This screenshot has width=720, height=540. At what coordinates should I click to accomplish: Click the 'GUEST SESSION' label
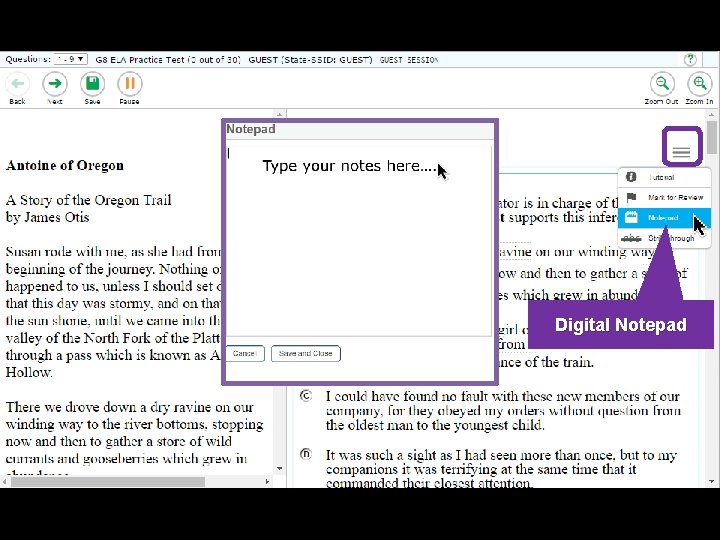coord(409,60)
